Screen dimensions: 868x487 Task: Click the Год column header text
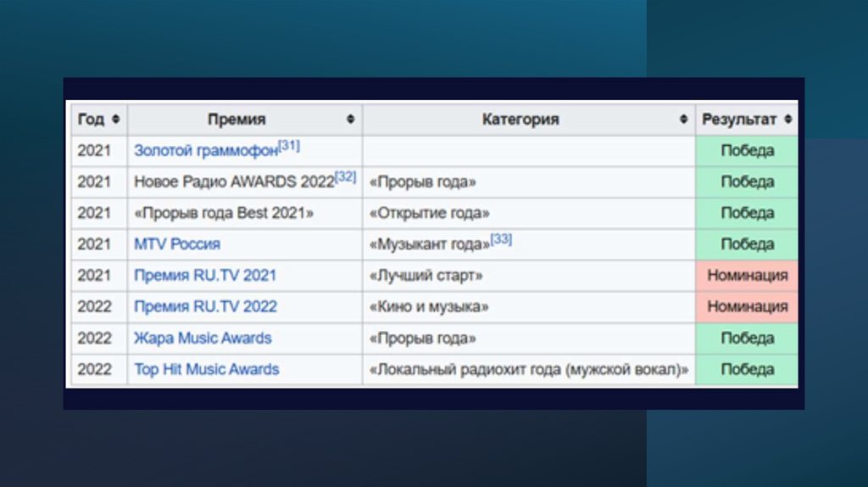click(x=91, y=119)
